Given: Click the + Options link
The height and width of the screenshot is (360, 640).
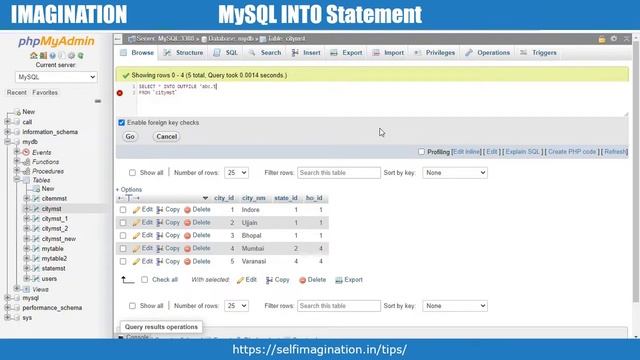Looking at the screenshot, I should tap(129, 190).
